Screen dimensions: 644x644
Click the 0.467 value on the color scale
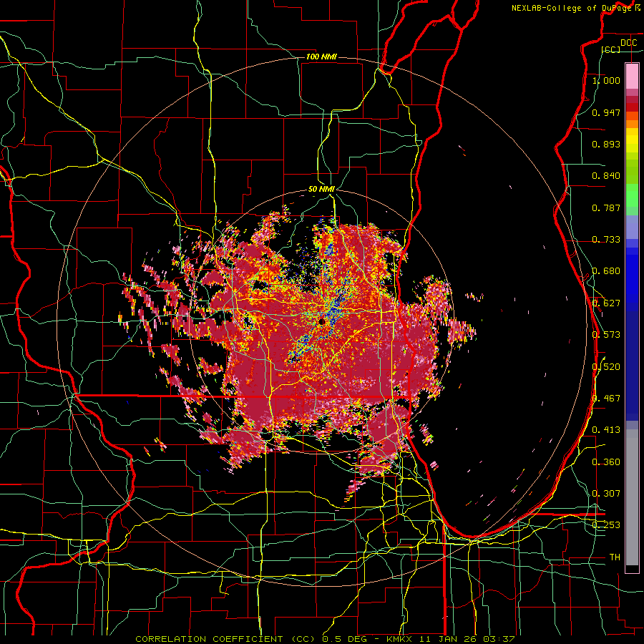click(606, 398)
